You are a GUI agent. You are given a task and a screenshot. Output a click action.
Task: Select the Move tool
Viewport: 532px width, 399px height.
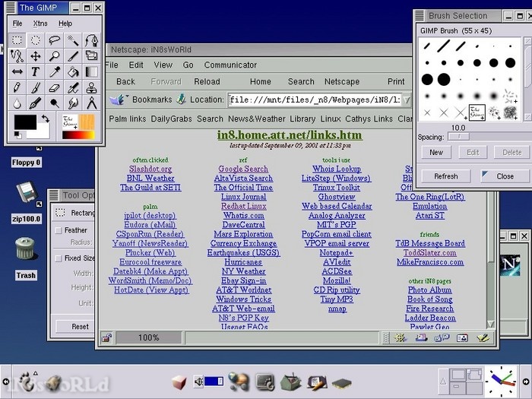click(x=36, y=56)
